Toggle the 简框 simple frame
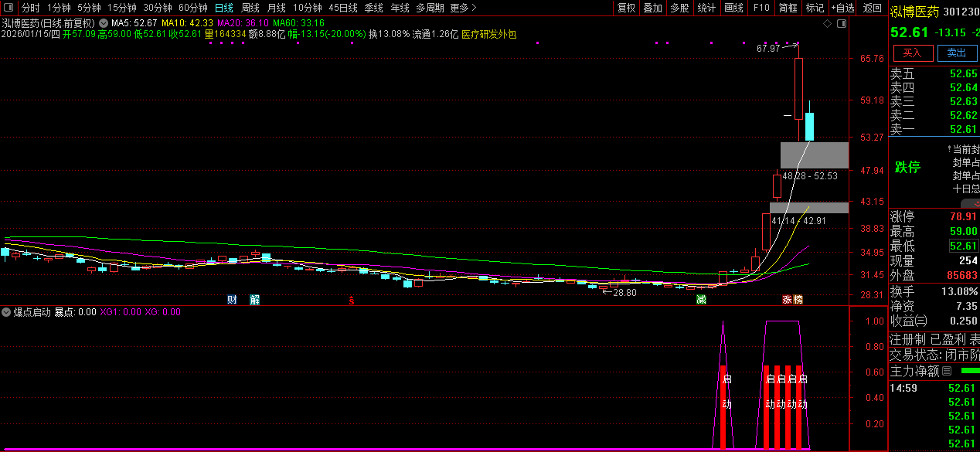980x452 pixels. 788,8
